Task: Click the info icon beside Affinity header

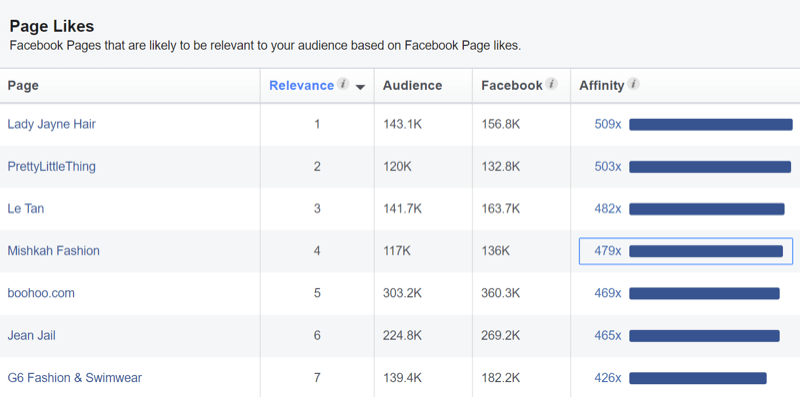Action: (x=633, y=84)
